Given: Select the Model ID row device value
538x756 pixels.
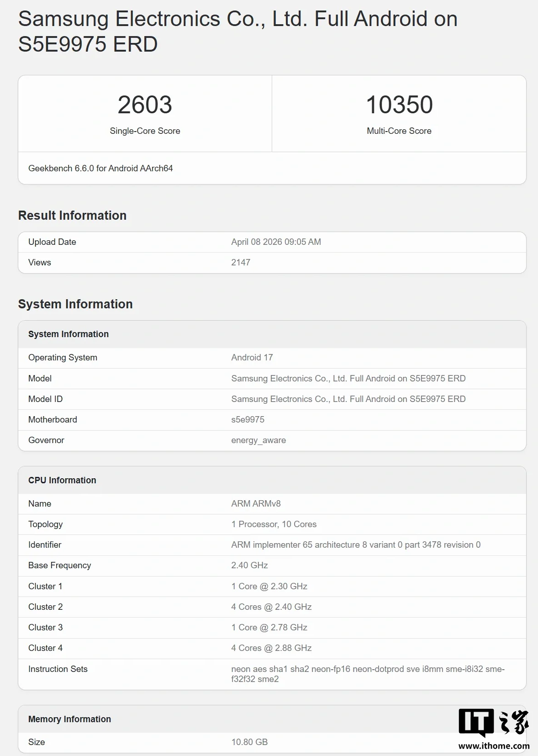Looking at the screenshot, I should pos(348,399).
